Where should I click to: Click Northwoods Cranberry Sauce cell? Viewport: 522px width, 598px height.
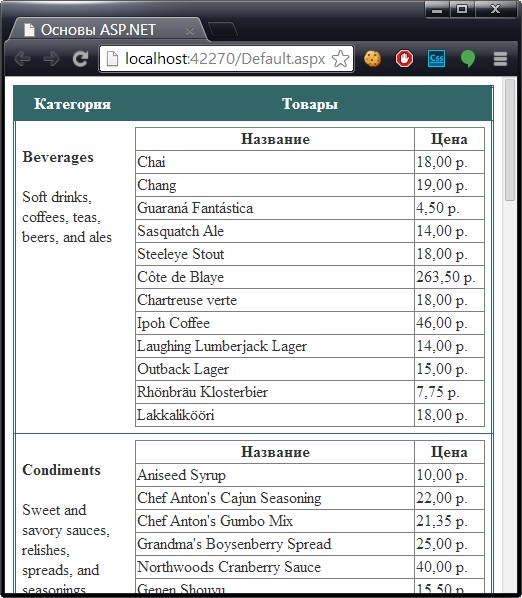tap(275, 567)
